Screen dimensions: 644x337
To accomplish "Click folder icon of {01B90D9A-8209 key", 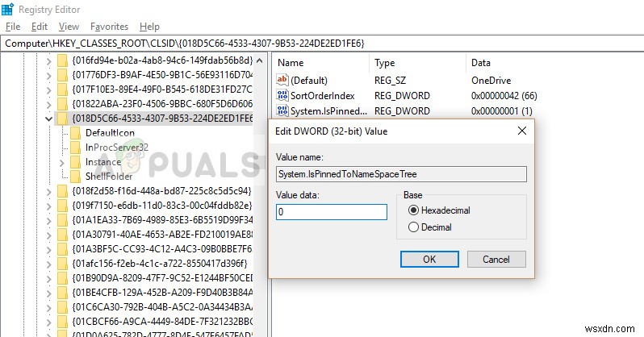I will [x=62, y=278].
